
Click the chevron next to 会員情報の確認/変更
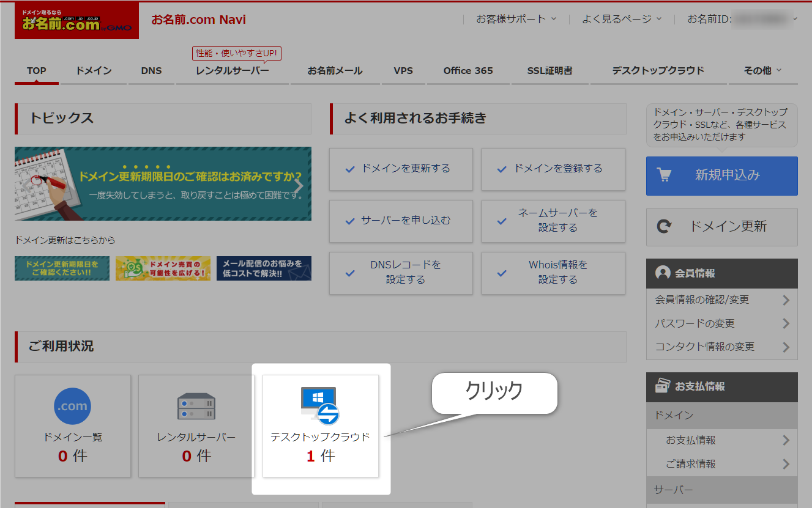(786, 300)
